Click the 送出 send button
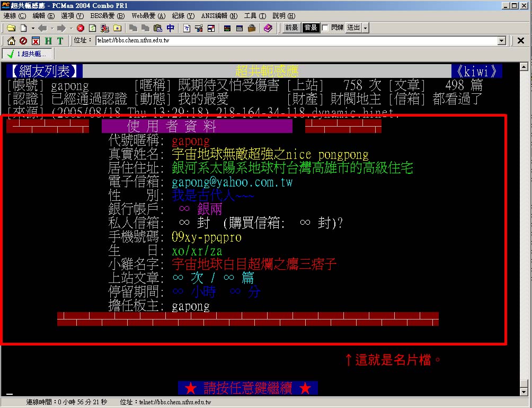This screenshot has width=532, height=408. (x=353, y=28)
